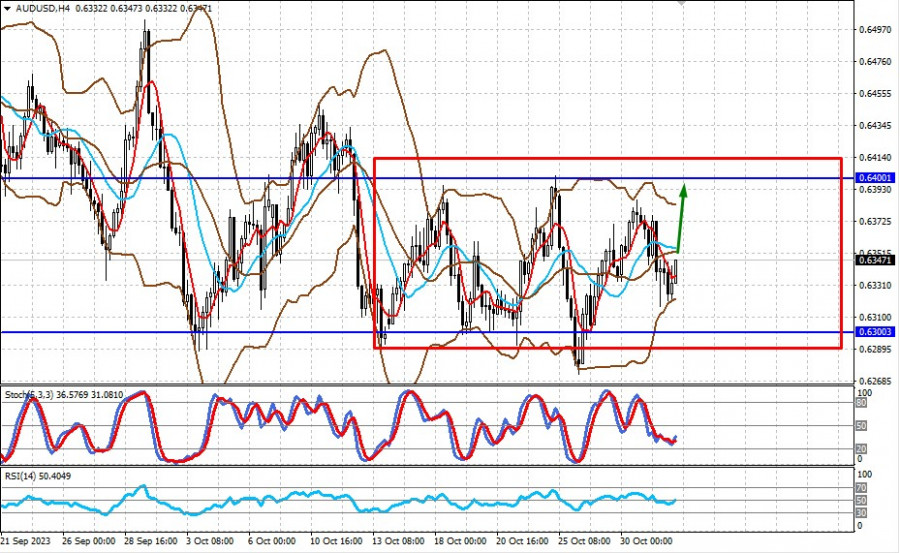Screen dimensions: 900x553
Task: Click the 0.62685 price axis label
Action: [x=875, y=381]
